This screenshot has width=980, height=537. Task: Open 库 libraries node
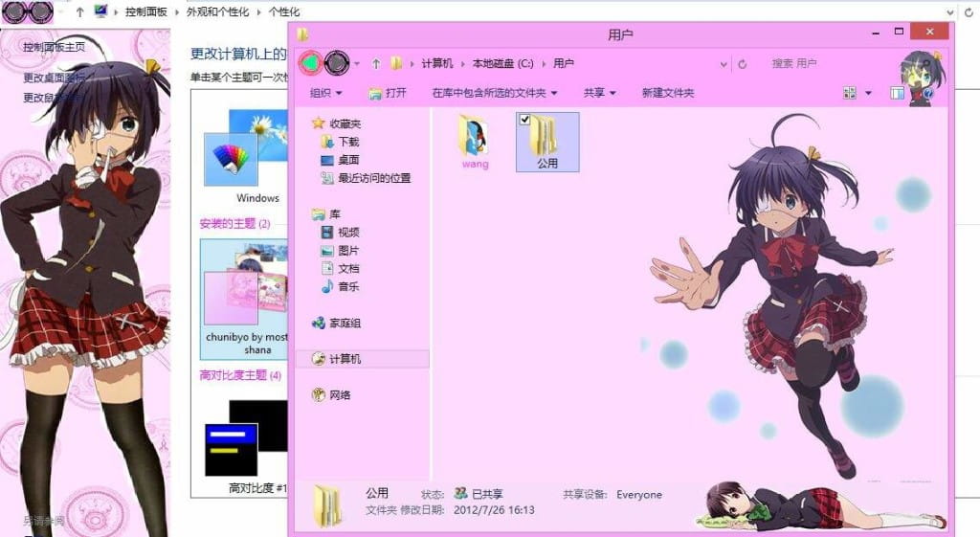pyautogui.click(x=325, y=214)
